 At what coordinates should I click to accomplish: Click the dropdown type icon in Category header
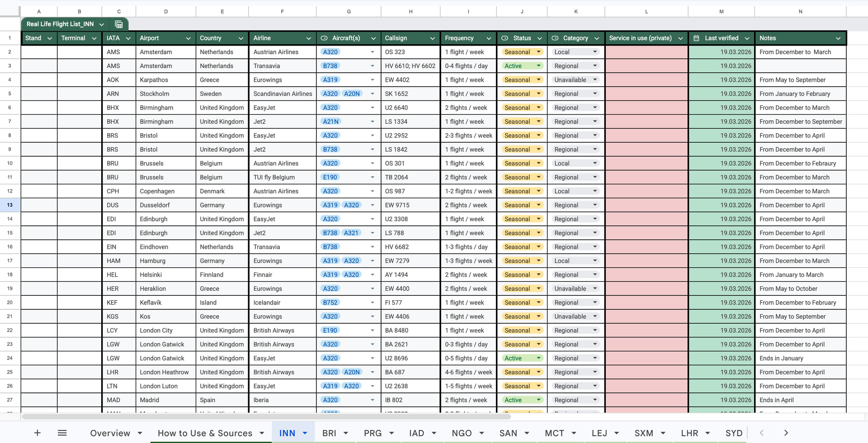[555, 38]
